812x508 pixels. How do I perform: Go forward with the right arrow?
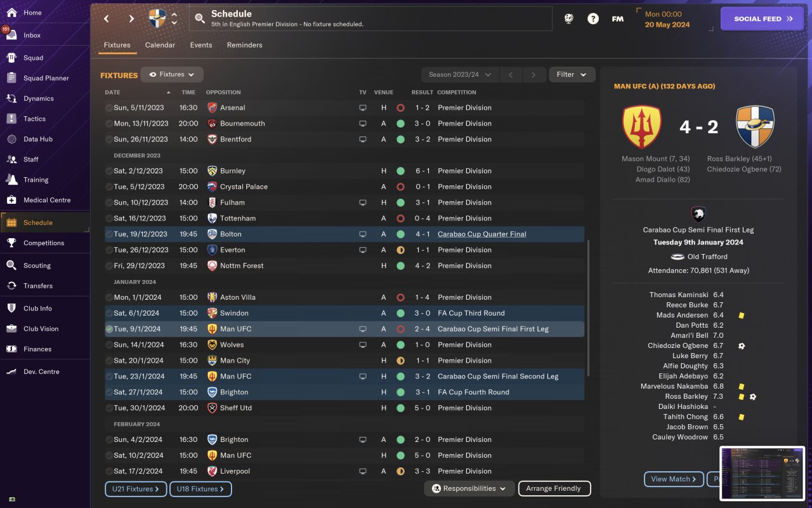pyautogui.click(x=131, y=19)
